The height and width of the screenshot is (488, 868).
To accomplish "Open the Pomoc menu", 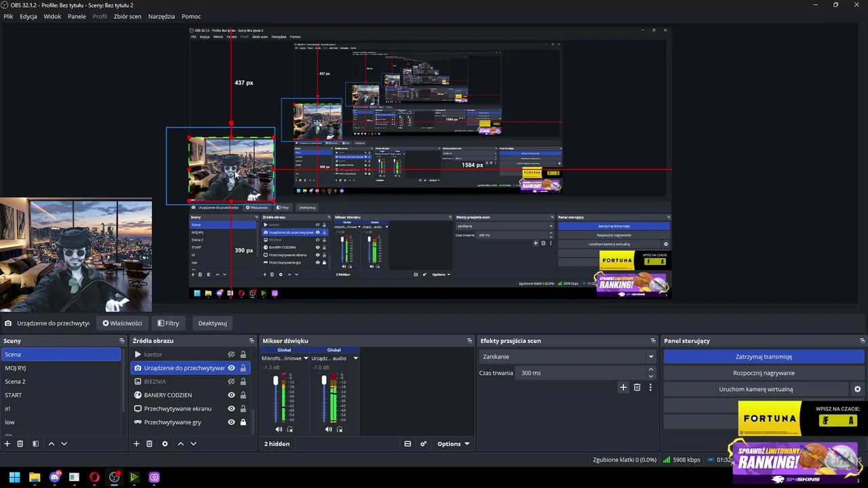I will click(191, 16).
